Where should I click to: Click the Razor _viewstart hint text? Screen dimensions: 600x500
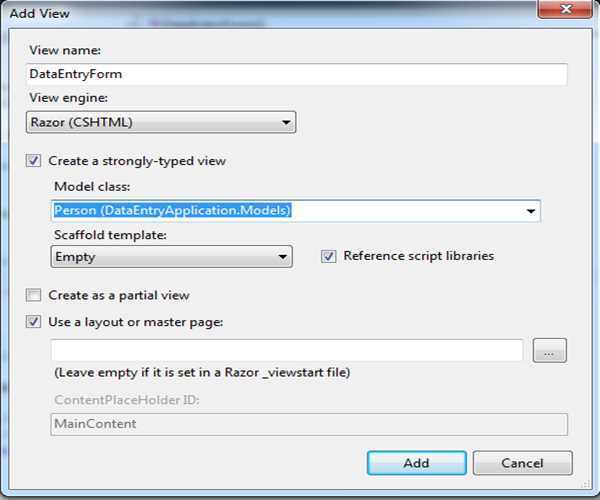[200, 373]
